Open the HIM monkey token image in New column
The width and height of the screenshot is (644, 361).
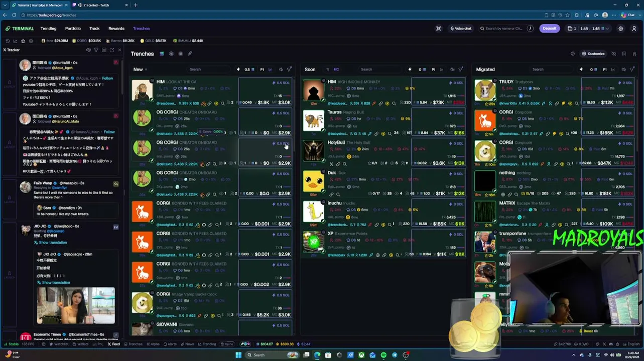pyautogui.click(x=142, y=91)
